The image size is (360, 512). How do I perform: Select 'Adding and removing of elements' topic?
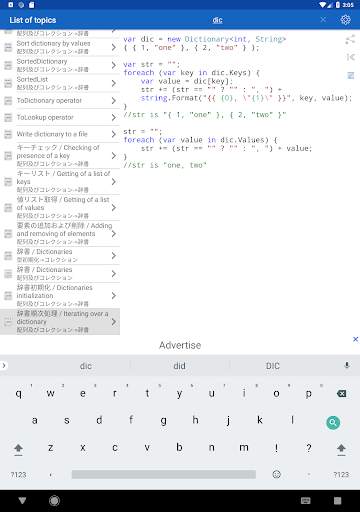coord(60,234)
